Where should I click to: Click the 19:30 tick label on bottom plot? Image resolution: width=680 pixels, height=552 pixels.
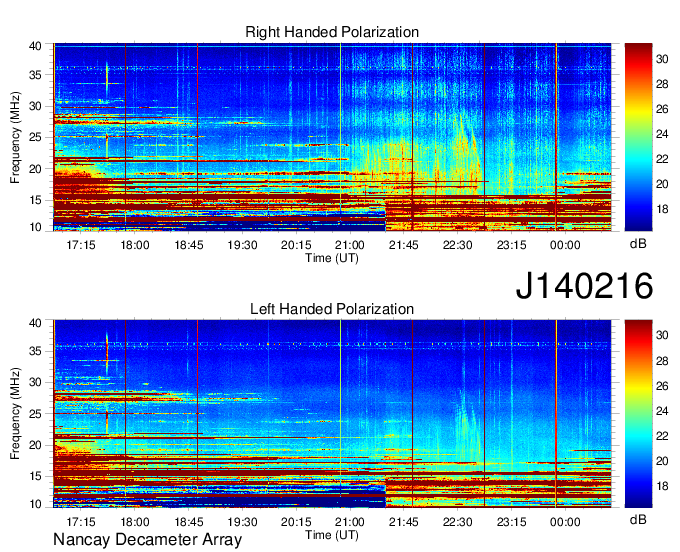coord(242,522)
